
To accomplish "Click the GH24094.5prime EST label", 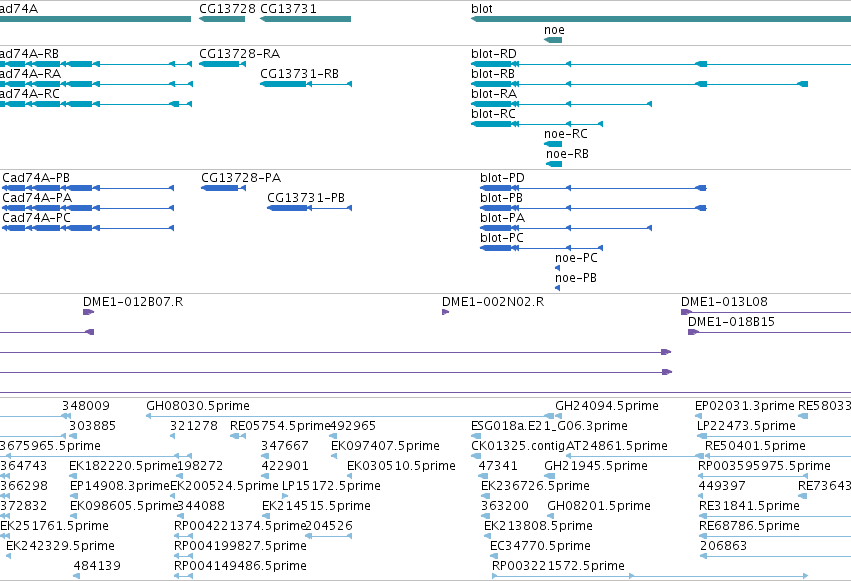I will click(607, 406).
